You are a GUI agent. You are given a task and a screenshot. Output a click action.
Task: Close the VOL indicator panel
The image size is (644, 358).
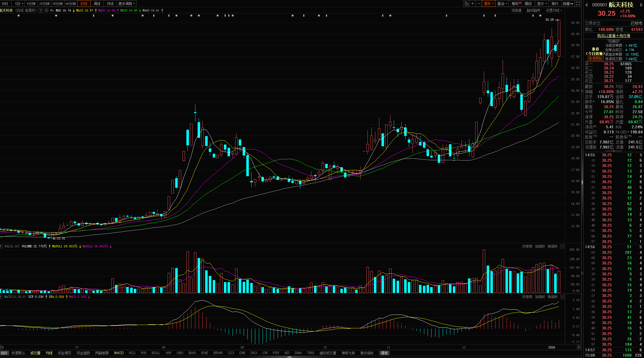pyautogui.click(x=562, y=247)
